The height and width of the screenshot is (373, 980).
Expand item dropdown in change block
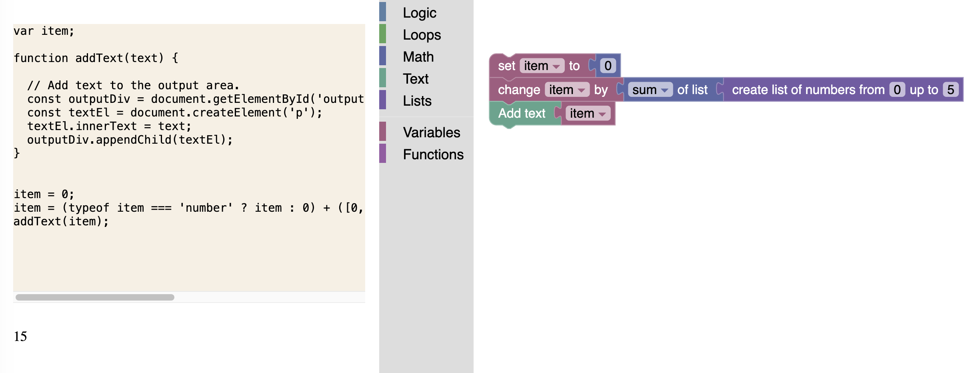(567, 90)
